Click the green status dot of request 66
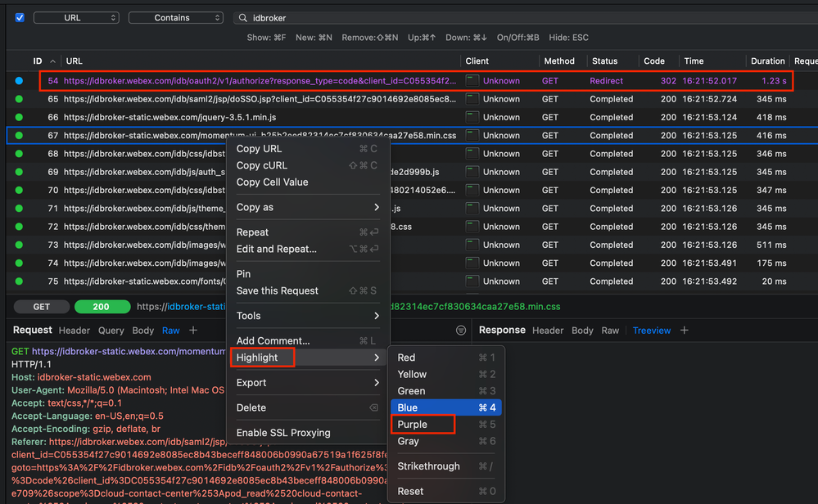 pyautogui.click(x=20, y=117)
